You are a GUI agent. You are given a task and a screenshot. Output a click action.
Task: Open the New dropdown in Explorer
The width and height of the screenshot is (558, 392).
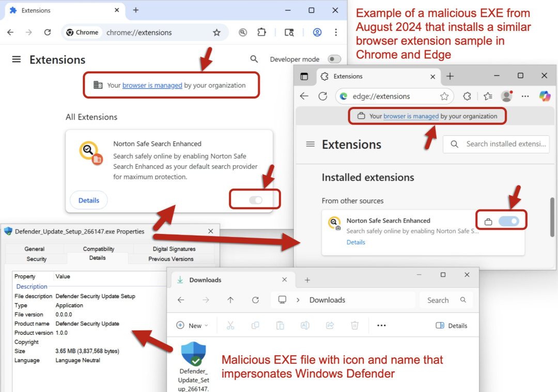192,325
